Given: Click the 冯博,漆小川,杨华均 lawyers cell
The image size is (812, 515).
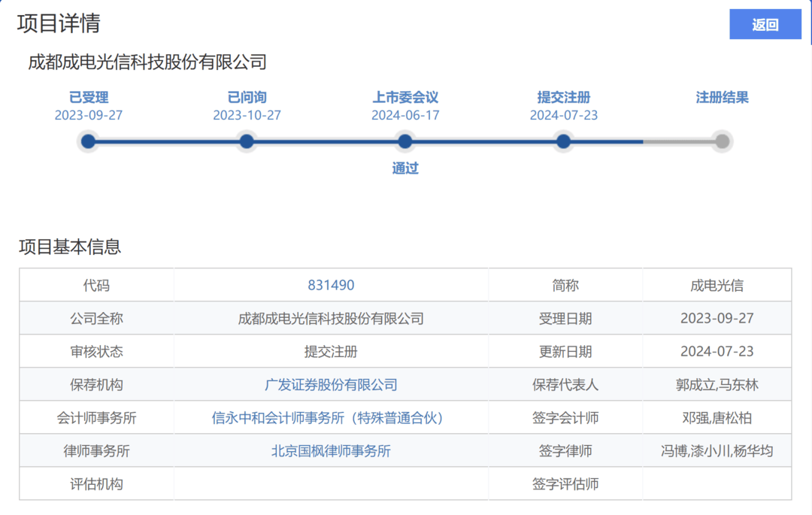Looking at the screenshot, I should [717, 451].
